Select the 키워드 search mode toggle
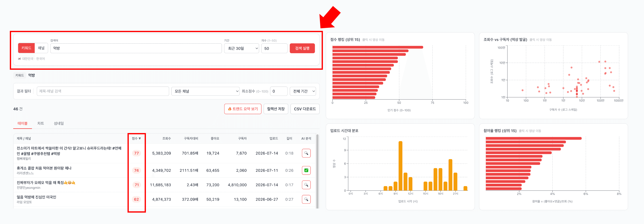 tap(26, 48)
